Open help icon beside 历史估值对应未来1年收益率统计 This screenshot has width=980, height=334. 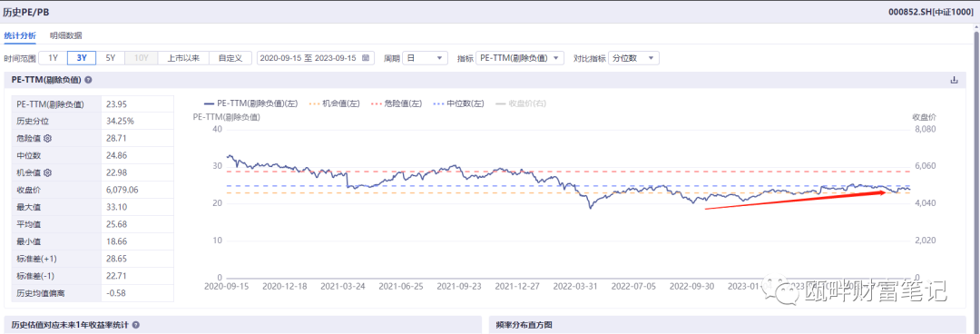click(135, 325)
